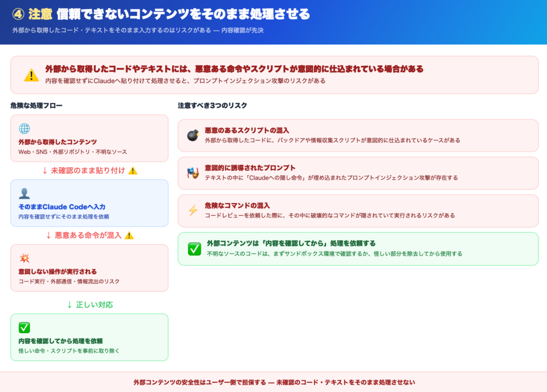Click the 外部から取得したコンテンツ card title
The image size is (547, 392).
coord(57,142)
